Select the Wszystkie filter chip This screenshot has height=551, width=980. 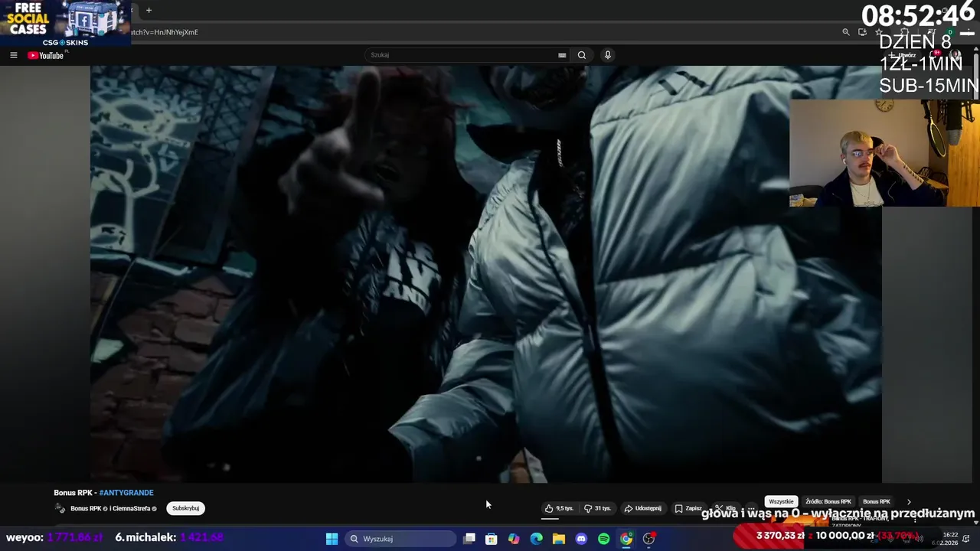[781, 501]
